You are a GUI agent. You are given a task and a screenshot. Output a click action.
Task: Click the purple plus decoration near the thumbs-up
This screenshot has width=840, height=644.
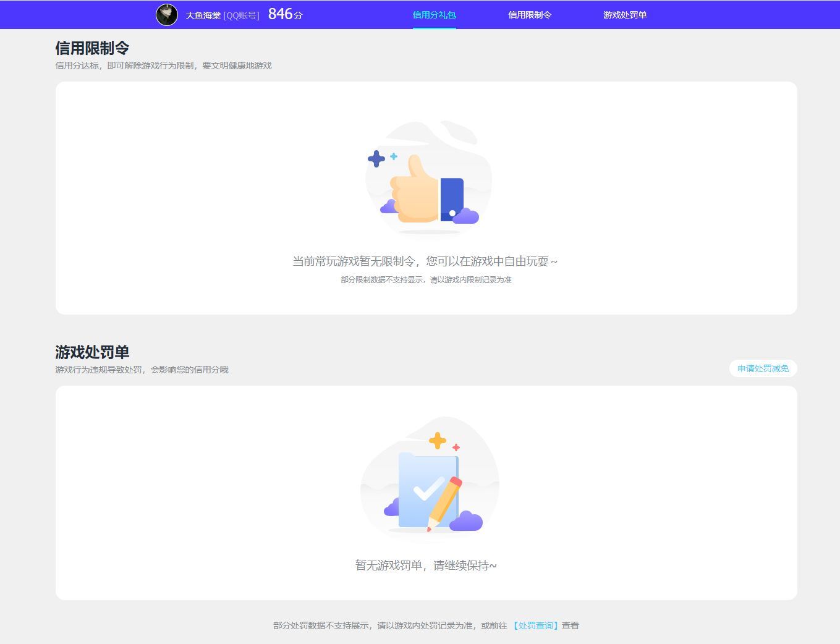(376, 159)
